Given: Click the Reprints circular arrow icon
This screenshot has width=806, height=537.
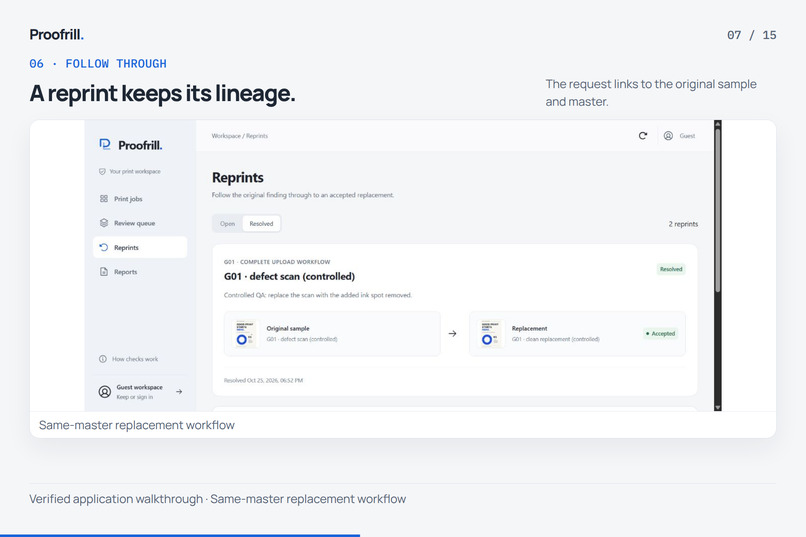Looking at the screenshot, I should tap(104, 247).
